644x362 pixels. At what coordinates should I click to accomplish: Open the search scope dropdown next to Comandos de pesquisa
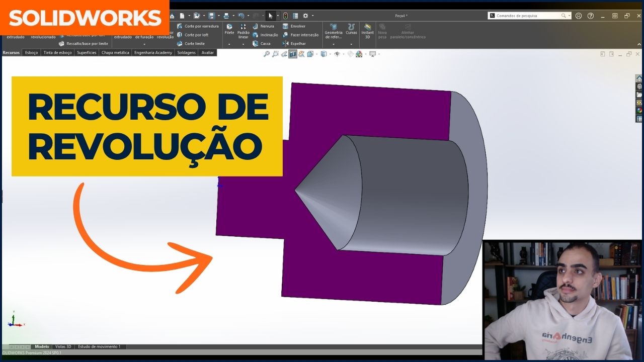click(570, 16)
